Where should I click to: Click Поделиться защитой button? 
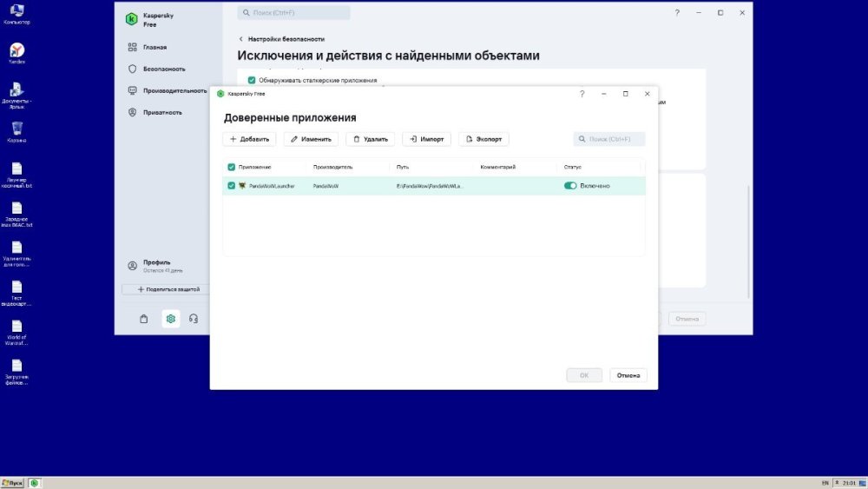pyautogui.click(x=168, y=289)
